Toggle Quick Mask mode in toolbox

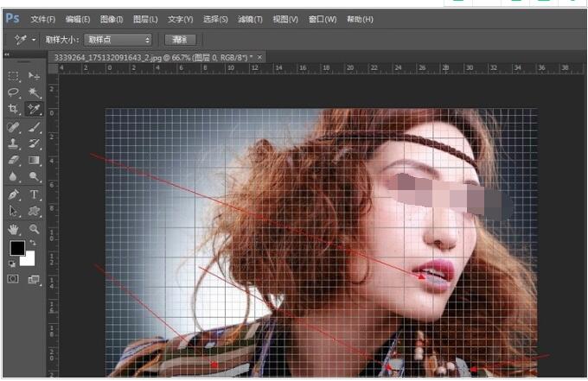[13, 279]
